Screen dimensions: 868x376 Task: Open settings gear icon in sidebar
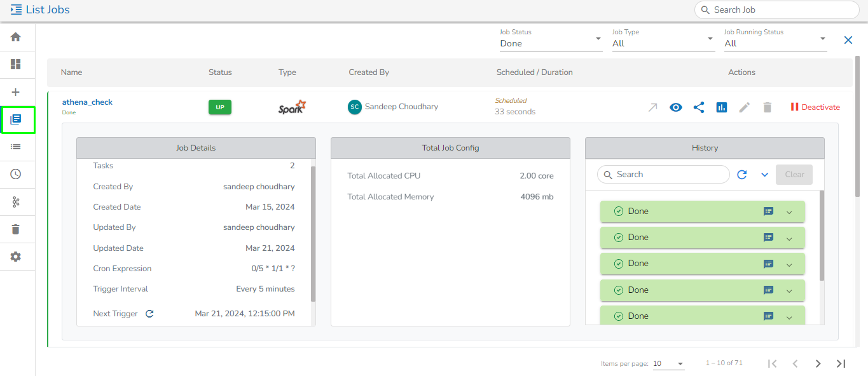16,257
